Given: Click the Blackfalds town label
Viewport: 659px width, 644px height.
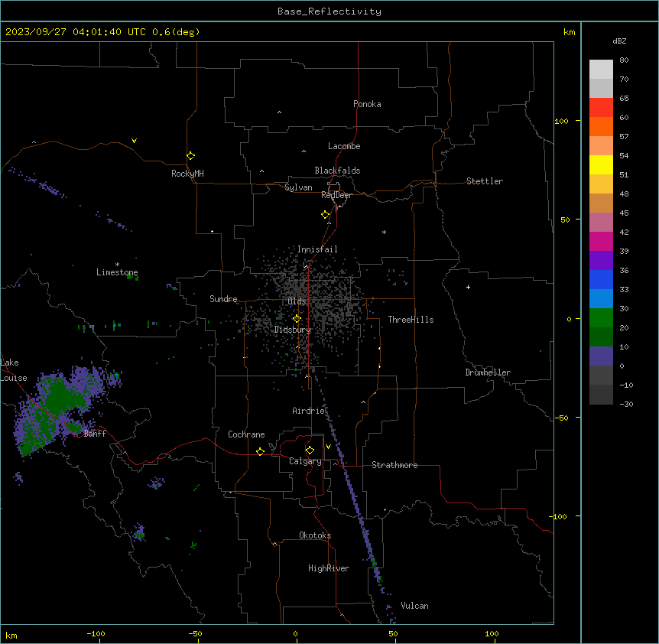Looking at the screenshot, I should 337,171.
